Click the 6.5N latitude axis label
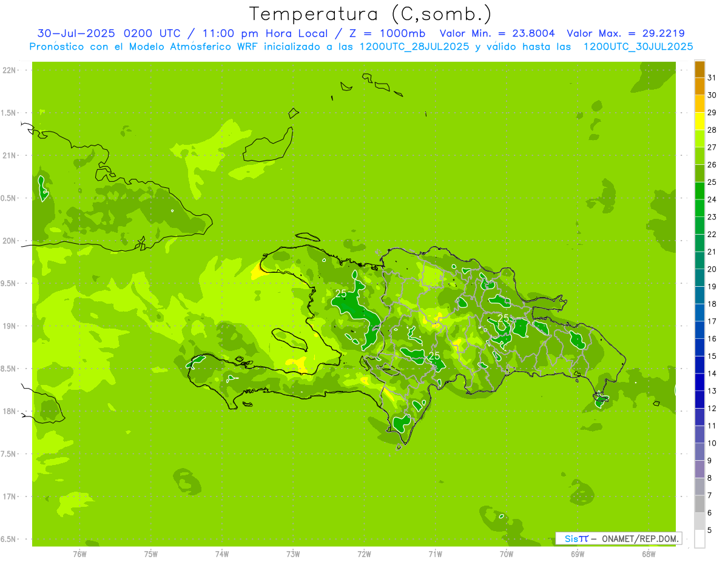 tap(9, 539)
